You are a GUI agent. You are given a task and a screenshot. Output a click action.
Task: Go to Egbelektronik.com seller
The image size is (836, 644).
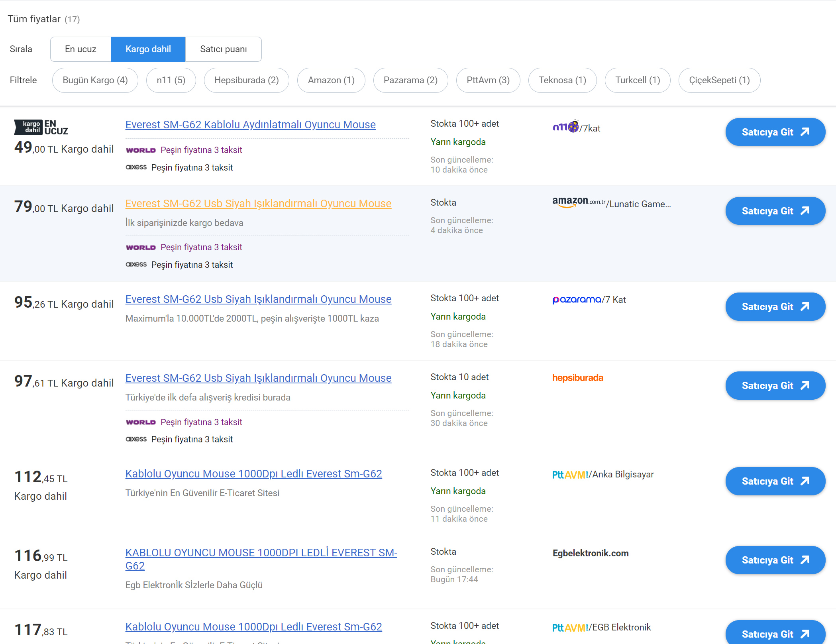(x=775, y=560)
